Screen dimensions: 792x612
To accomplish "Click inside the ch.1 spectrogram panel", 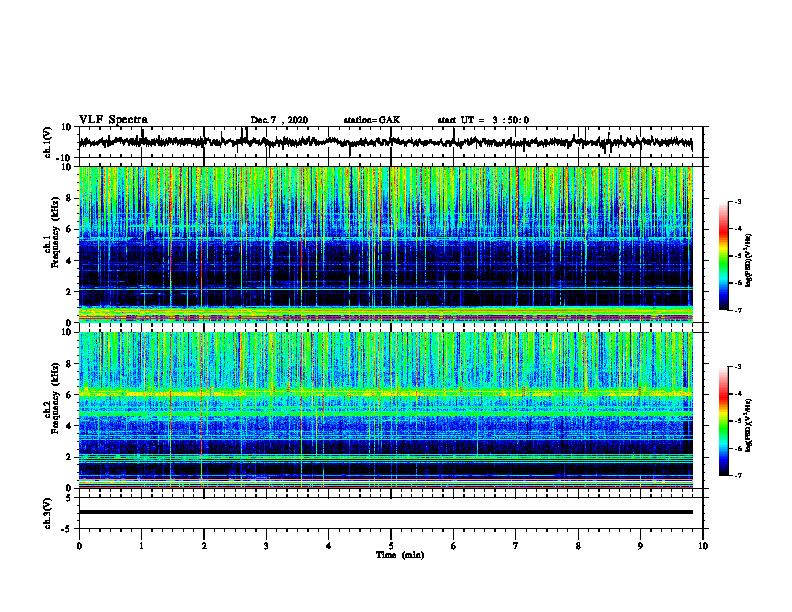I will coord(385,244).
